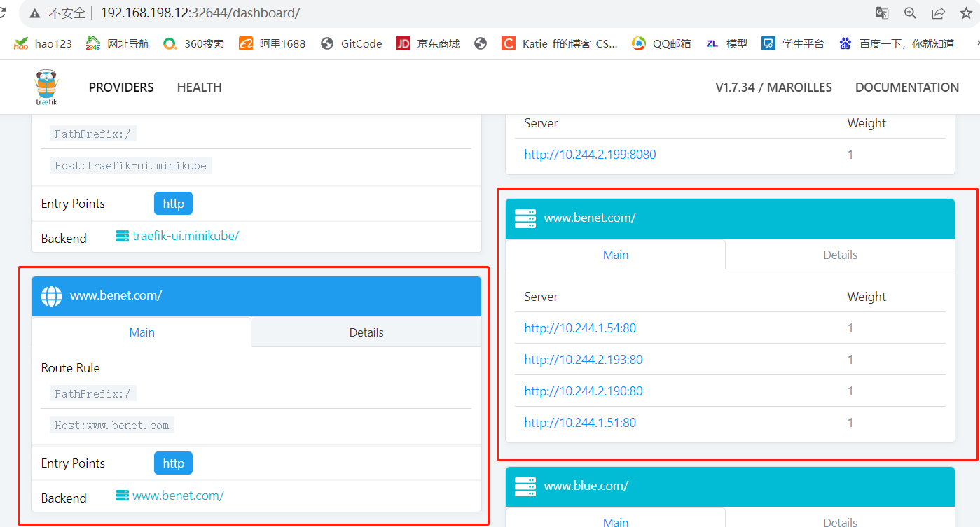Click the Host:traefik-ui.minikube rule text
The image size is (980, 527).
coord(131,166)
